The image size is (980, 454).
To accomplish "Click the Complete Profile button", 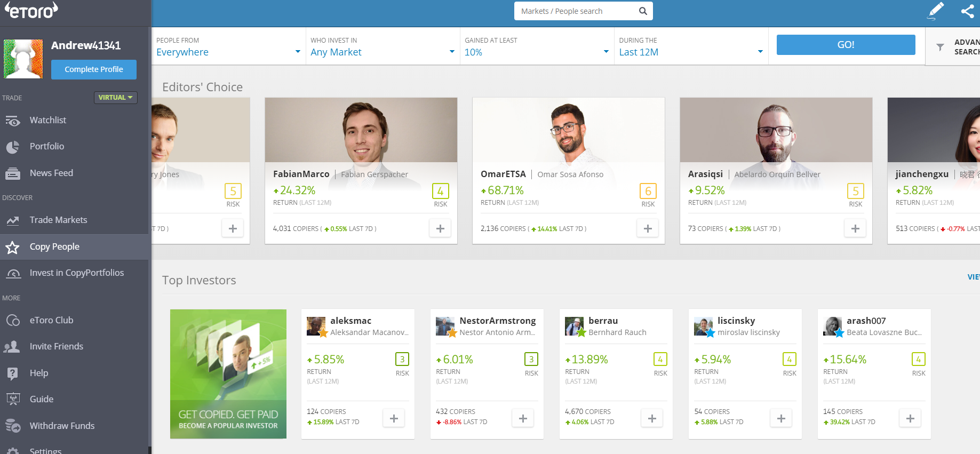I will [x=94, y=69].
